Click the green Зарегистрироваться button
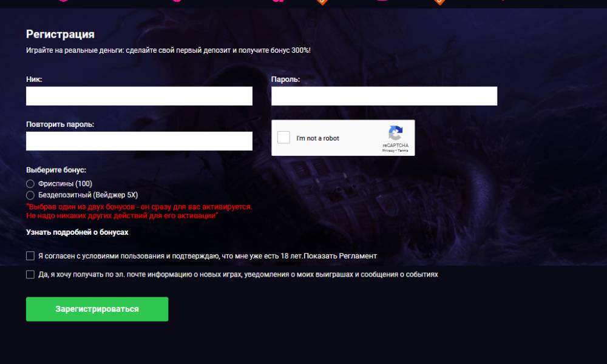607x364 pixels. [x=97, y=309]
